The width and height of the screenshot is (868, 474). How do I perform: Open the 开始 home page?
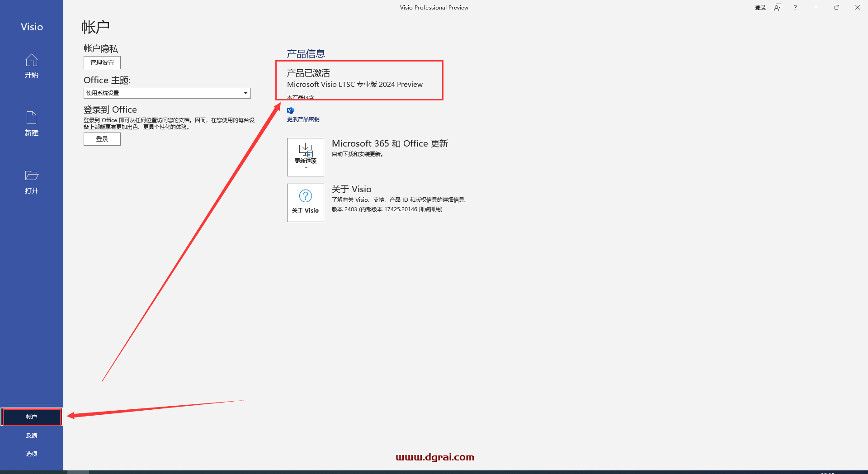(x=32, y=66)
